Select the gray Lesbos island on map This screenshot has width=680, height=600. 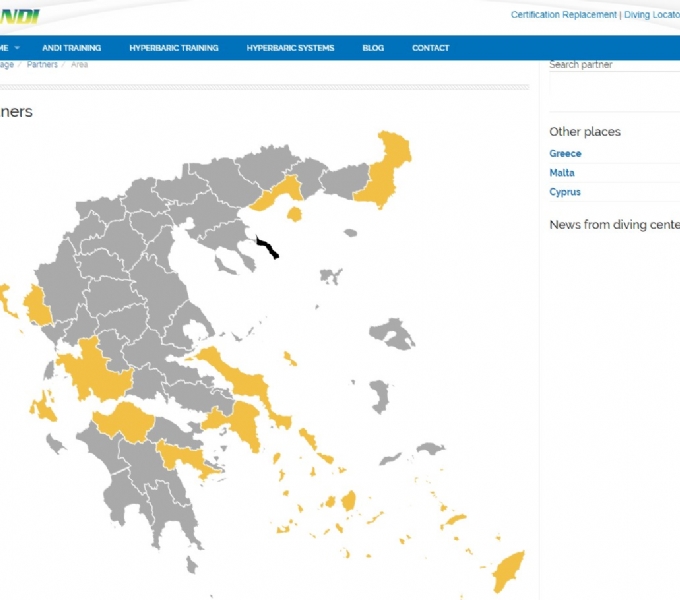click(x=392, y=333)
